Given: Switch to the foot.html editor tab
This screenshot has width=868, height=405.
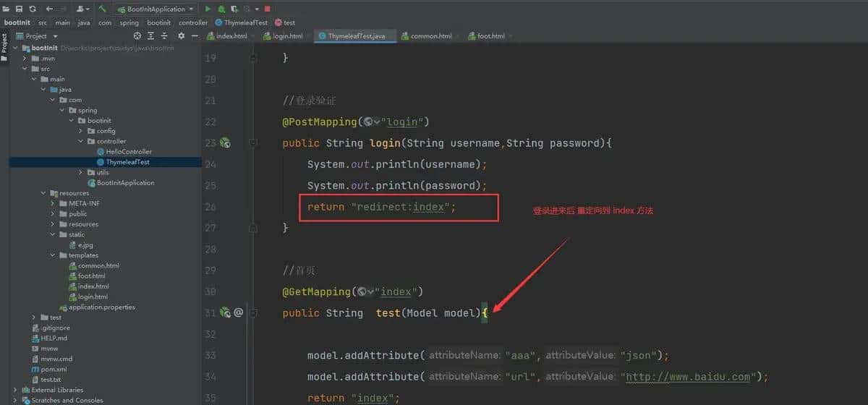Looking at the screenshot, I should tap(491, 35).
